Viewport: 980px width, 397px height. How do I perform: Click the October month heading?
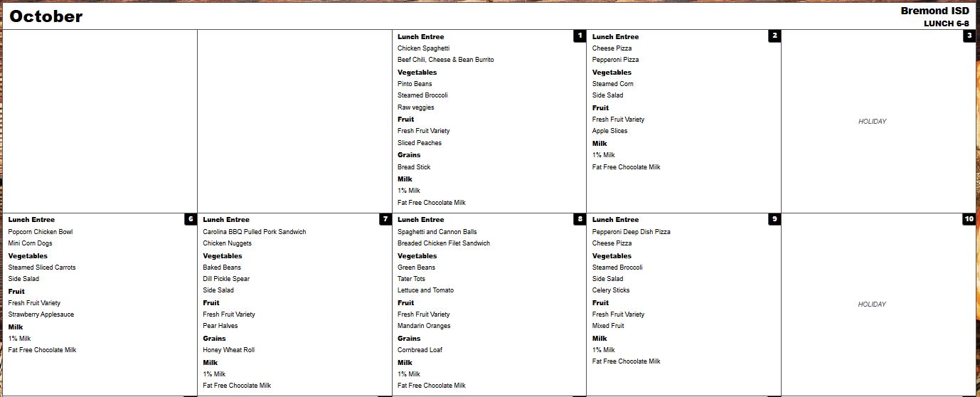46,16
